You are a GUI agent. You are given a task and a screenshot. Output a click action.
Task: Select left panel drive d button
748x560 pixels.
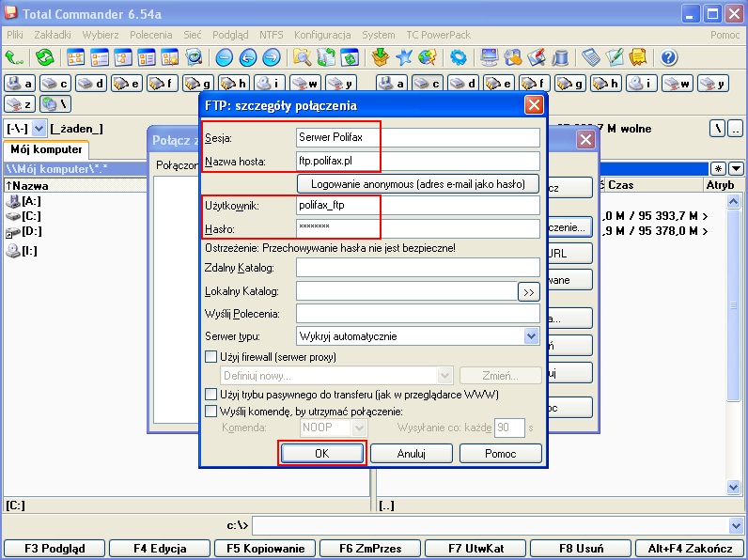(91, 84)
